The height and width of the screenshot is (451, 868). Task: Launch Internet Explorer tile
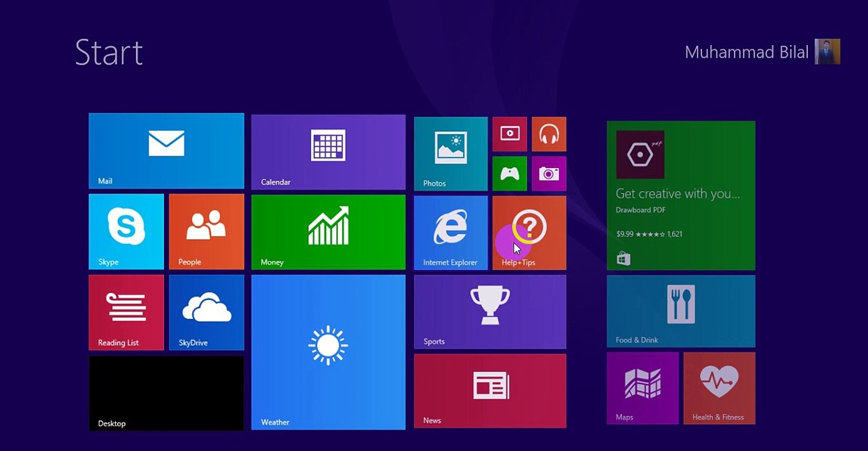[451, 233]
